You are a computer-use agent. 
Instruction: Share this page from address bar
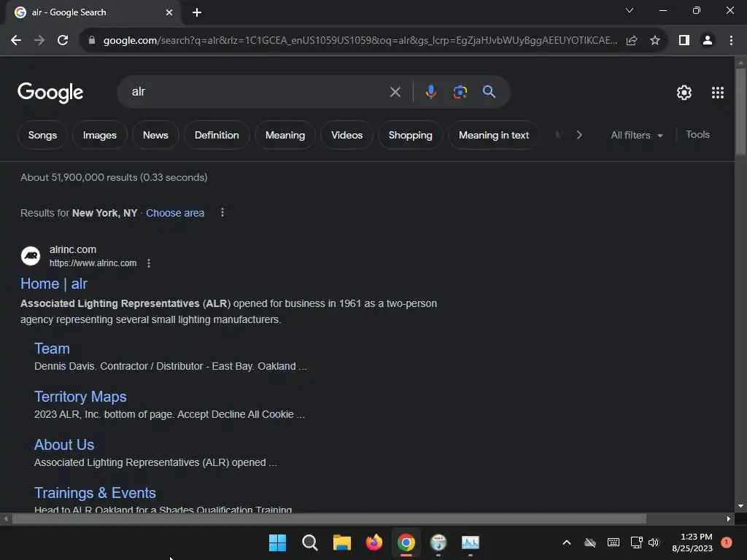632,41
